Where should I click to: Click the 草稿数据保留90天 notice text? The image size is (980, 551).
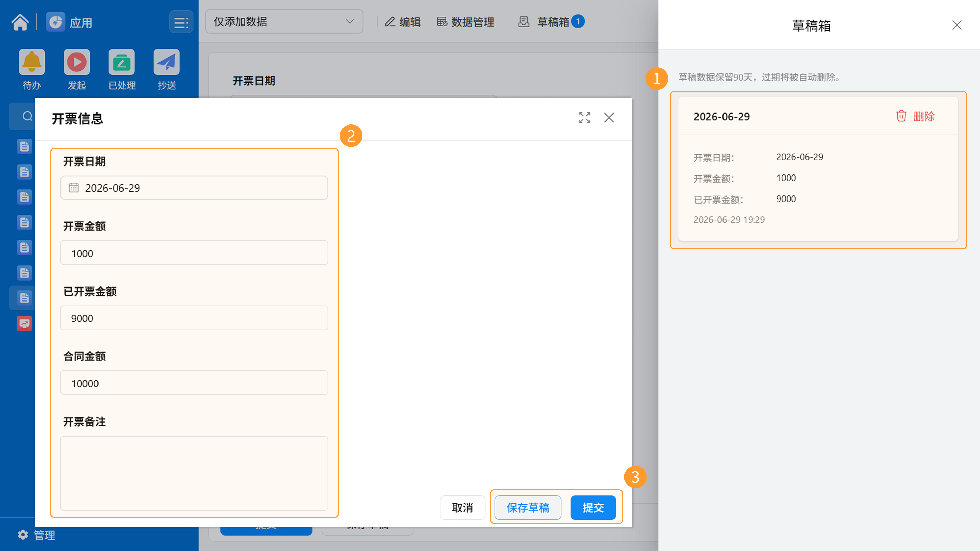pyautogui.click(x=759, y=78)
